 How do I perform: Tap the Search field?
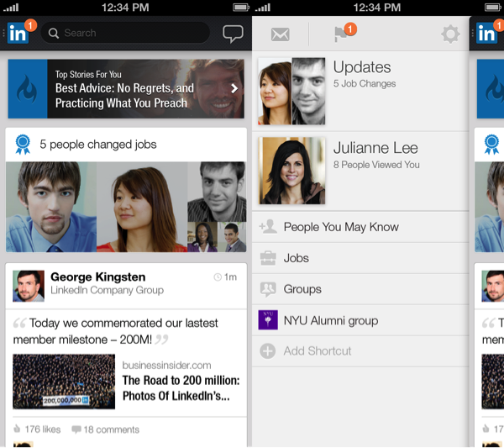(x=125, y=33)
